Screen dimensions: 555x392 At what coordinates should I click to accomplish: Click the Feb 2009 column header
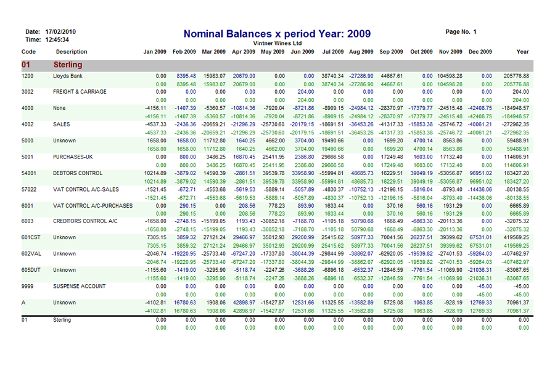pyautogui.click(x=184, y=52)
